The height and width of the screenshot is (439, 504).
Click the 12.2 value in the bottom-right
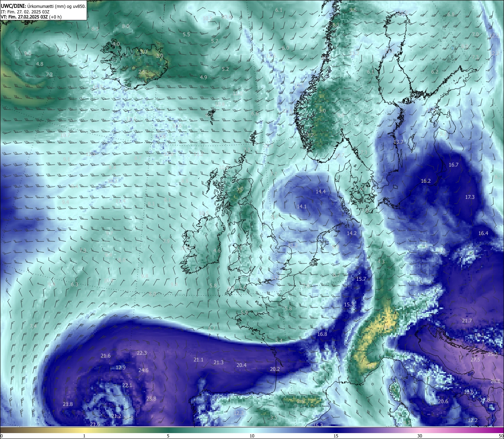coord(472,420)
